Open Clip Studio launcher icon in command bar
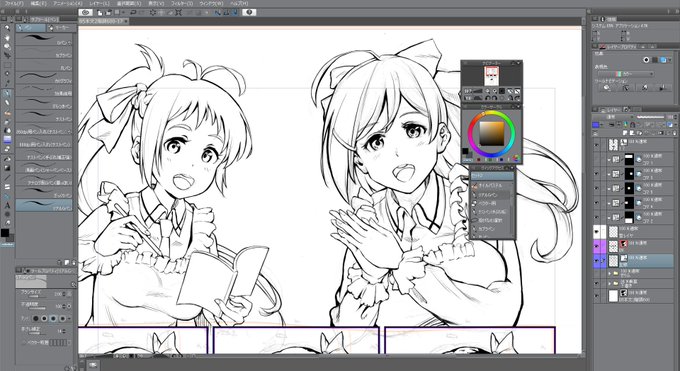 pyautogui.click(x=86, y=13)
